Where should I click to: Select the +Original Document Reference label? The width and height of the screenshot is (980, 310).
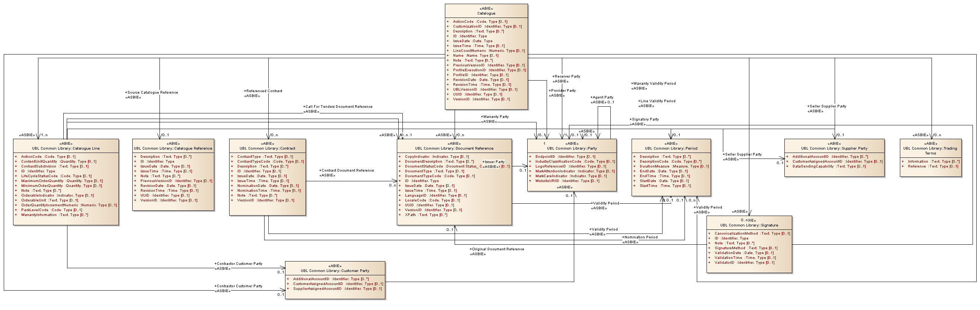[497, 249]
